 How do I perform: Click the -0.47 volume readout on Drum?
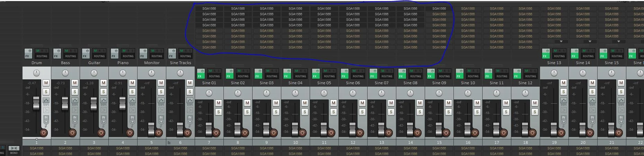[x=32, y=83]
